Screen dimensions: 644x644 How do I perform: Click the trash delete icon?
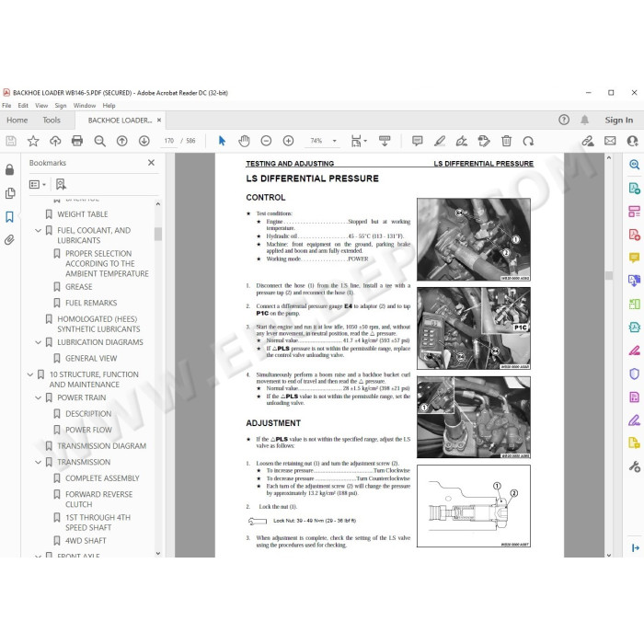coord(506,142)
